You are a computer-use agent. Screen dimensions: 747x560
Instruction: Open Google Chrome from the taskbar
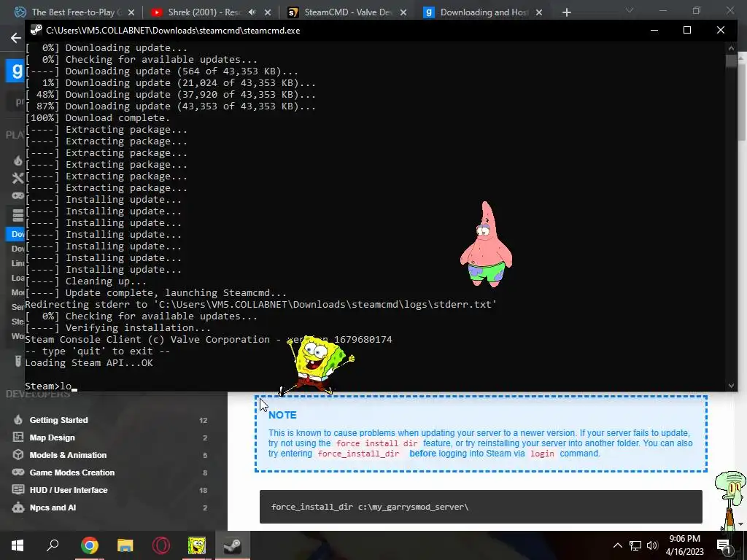(90, 545)
